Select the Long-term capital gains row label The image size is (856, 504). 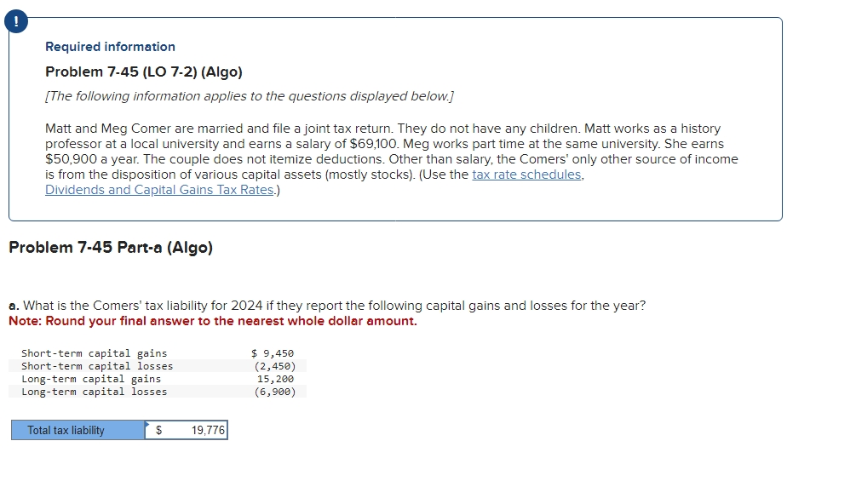pyautogui.click(x=91, y=379)
